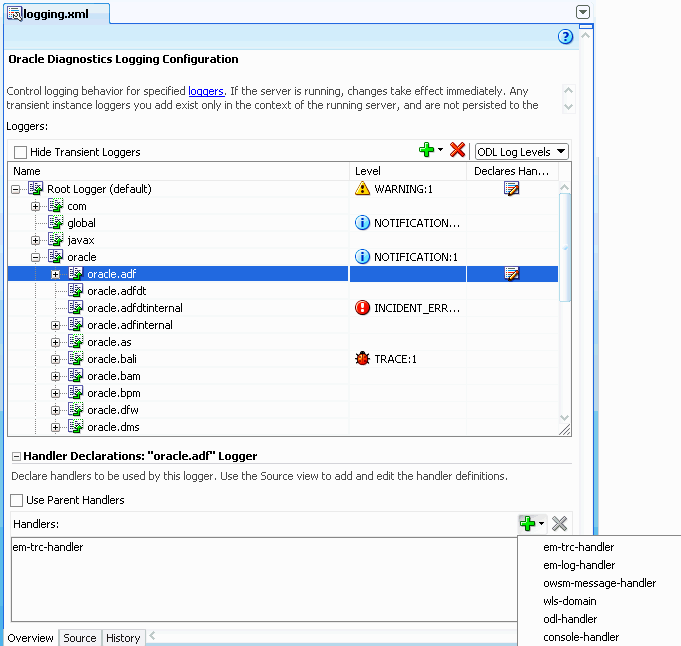Click TRACE:1 bug icon for oracle.bali

pyautogui.click(x=362, y=359)
